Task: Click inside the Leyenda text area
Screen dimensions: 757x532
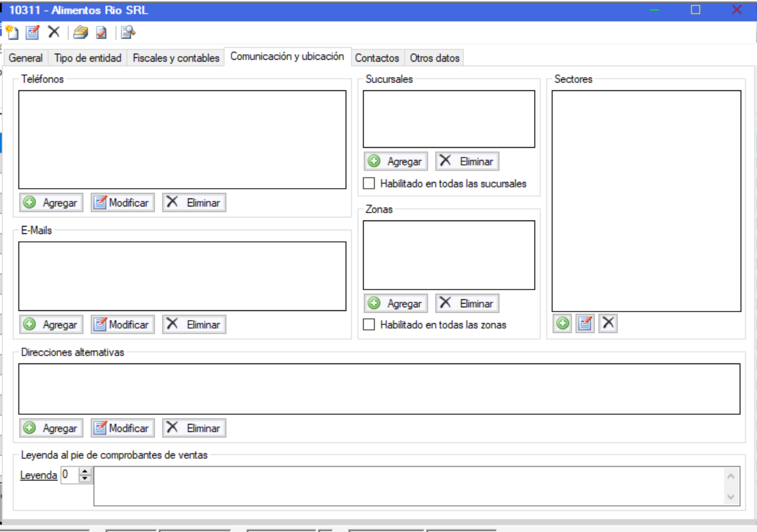Action: (408, 486)
